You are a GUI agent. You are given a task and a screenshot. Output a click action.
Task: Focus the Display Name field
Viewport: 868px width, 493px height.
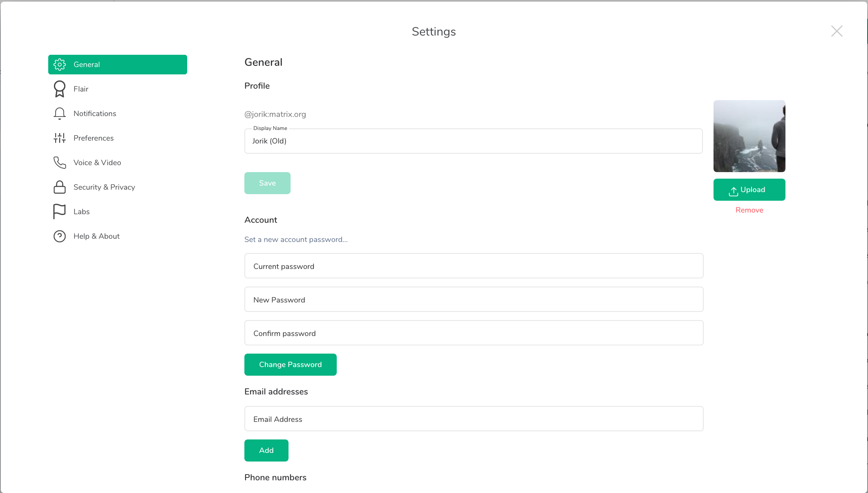click(x=473, y=141)
